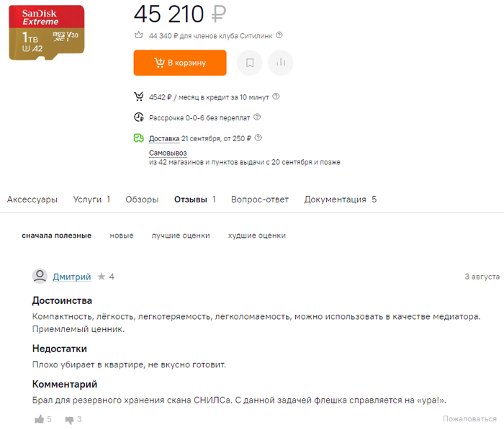Open help icon next to delivery info
This screenshot has height=430, width=504.
point(258,138)
